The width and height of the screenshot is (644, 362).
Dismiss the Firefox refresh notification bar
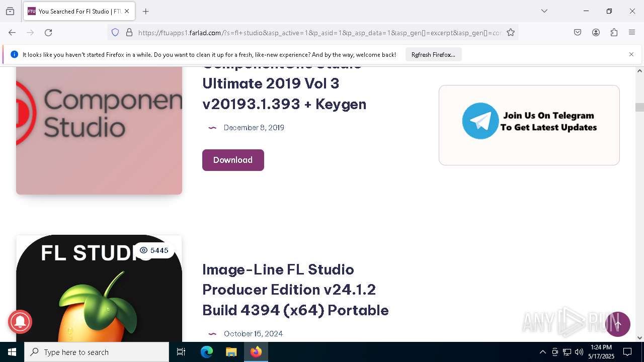pos(631,54)
